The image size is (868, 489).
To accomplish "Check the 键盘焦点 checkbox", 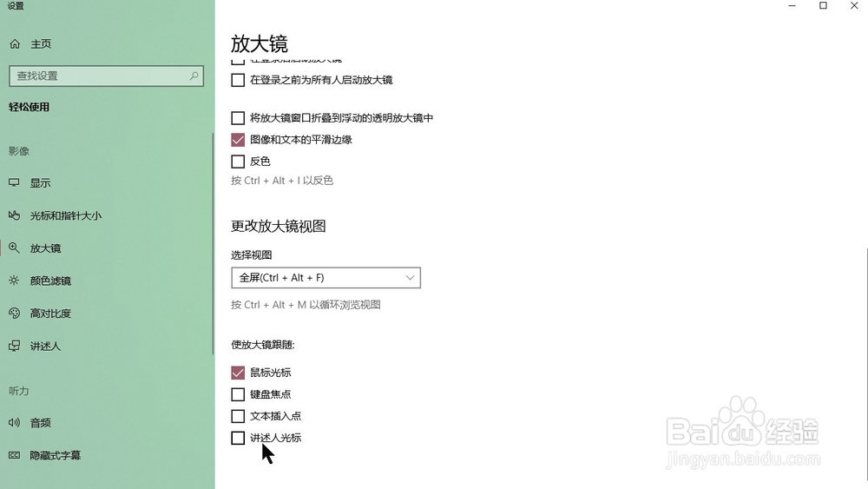I will [238, 394].
